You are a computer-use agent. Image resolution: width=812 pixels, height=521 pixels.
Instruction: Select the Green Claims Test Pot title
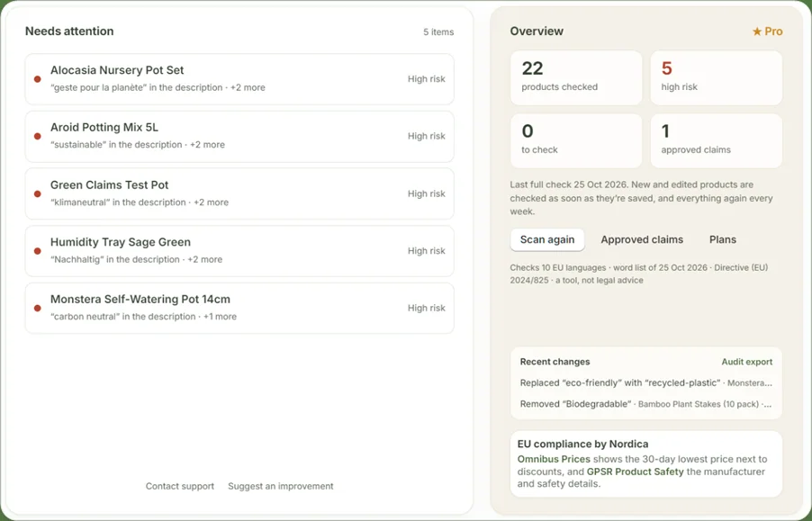109,184
